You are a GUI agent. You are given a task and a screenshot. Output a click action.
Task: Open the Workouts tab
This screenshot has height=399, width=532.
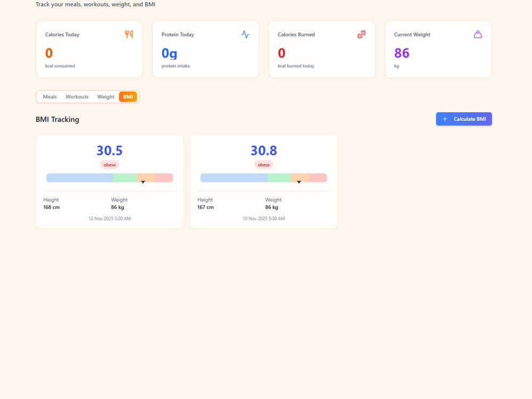coord(77,97)
